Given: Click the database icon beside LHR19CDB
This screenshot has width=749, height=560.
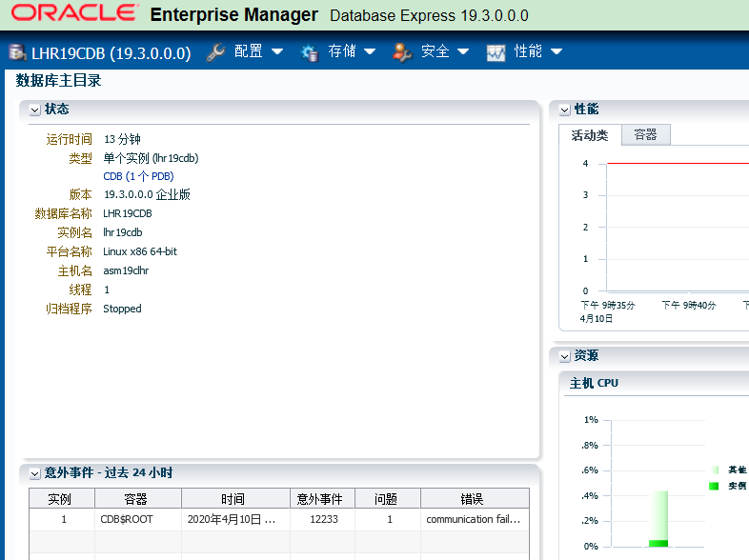Looking at the screenshot, I should coord(17,52).
